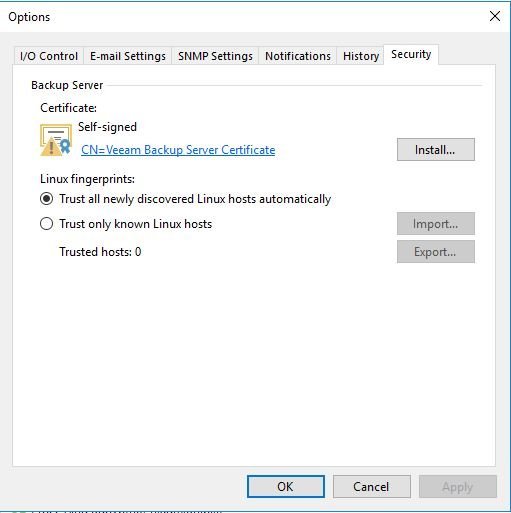511x513 pixels.
Task: Cancel the Options dialog
Action: coord(372,487)
